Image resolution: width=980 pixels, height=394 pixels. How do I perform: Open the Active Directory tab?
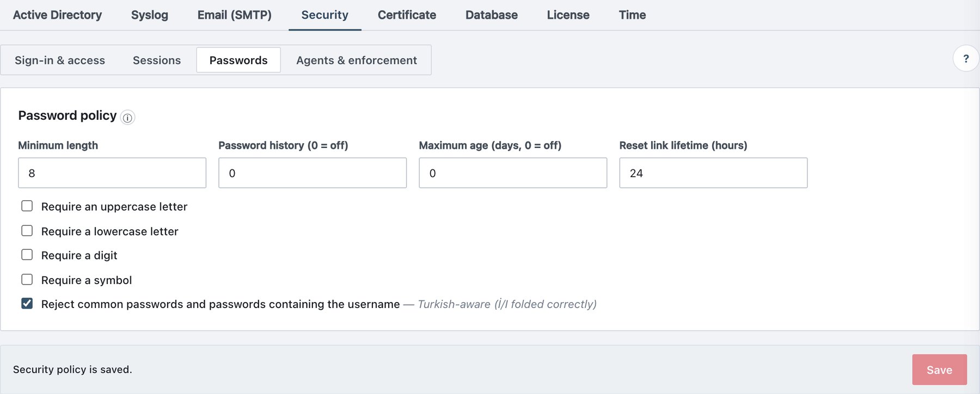(x=57, y=15)
